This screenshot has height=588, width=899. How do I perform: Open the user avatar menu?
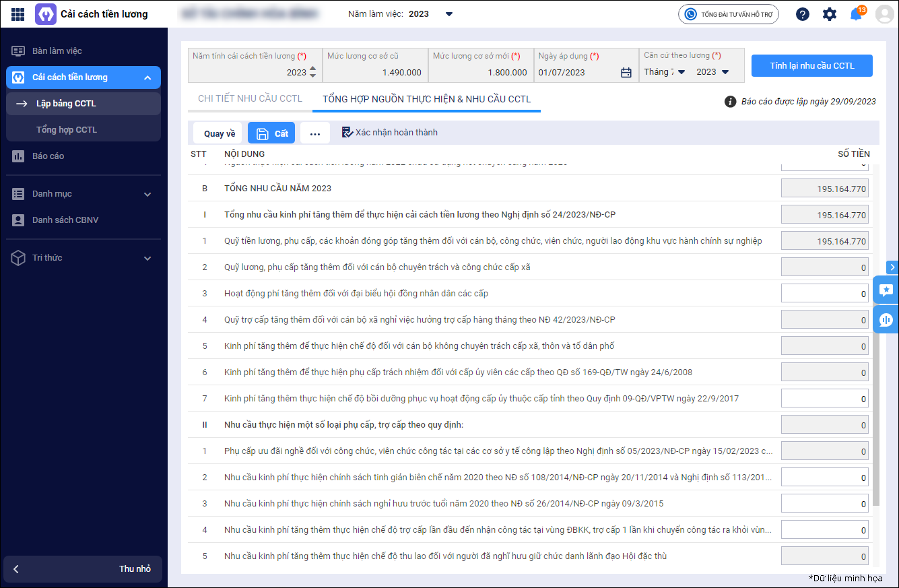[x=884, y=14]
